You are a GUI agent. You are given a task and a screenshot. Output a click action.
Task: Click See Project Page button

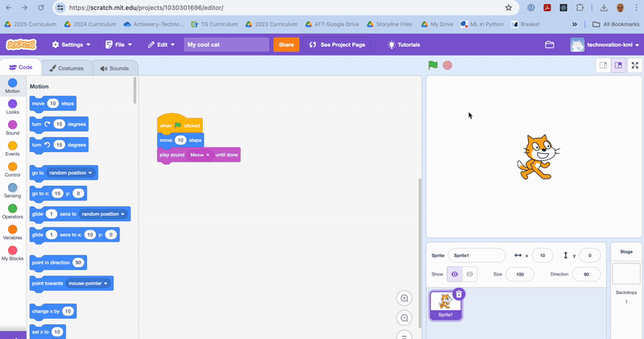337,45
